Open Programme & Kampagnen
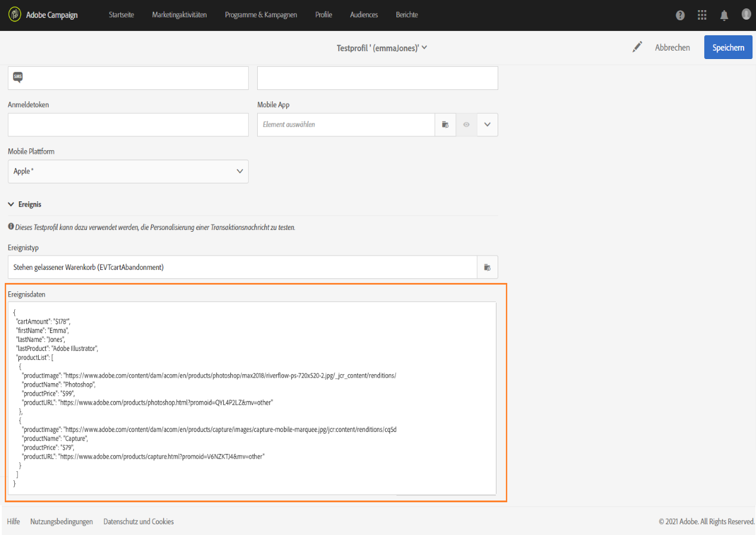Image resolution: width=756 pixels, height=535 pixels. click(x=261, y=15)
